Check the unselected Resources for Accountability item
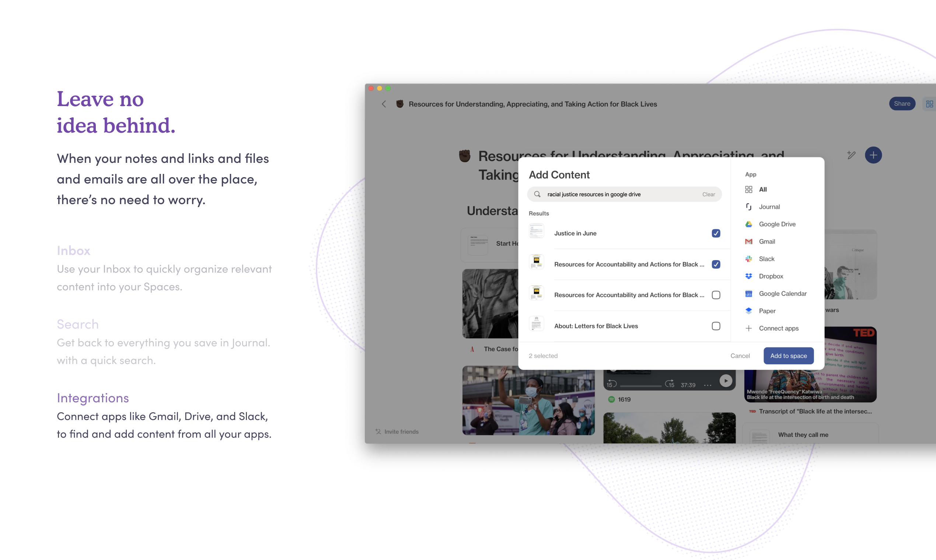Image resolution: width=936 pixels, height=560 pixels. [716, 295]
